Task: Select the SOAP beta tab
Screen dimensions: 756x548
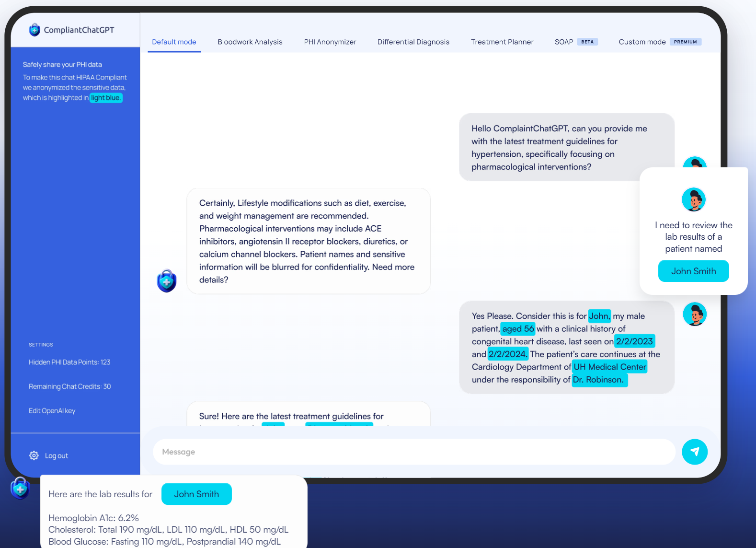Action: click(576, 42)
